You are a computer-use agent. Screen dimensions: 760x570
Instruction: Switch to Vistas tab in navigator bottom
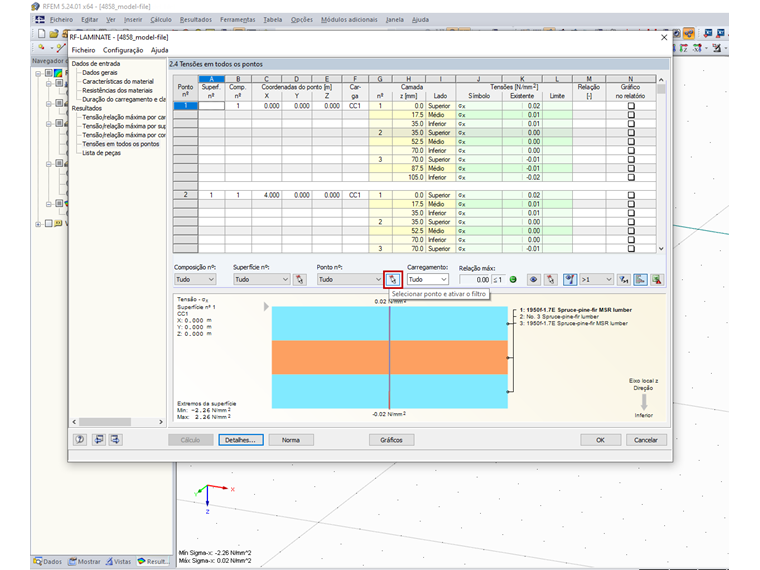(119, 561)
